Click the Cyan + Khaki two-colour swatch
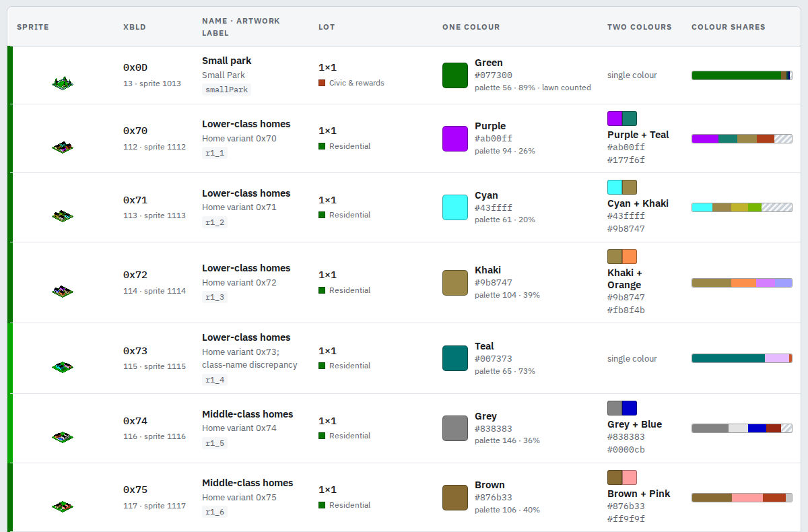 (622, 187)
